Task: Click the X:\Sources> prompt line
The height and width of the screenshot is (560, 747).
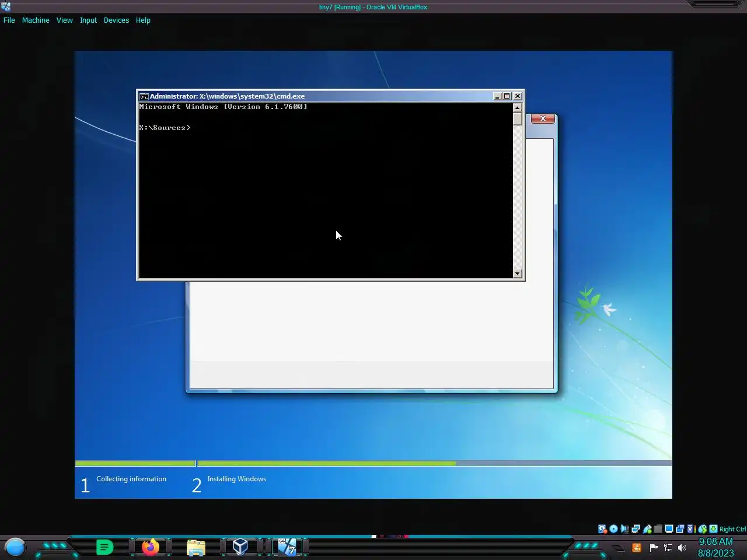Action: coord(165,128)
